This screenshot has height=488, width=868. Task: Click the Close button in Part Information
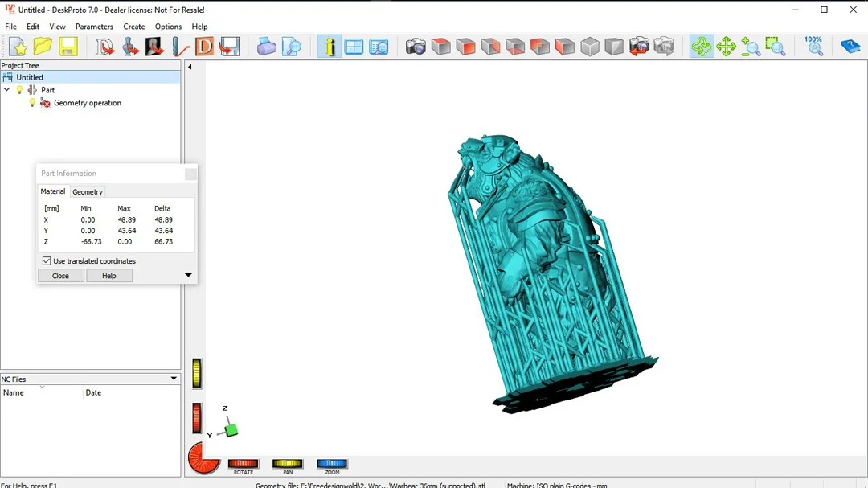[x=61, y=276]
